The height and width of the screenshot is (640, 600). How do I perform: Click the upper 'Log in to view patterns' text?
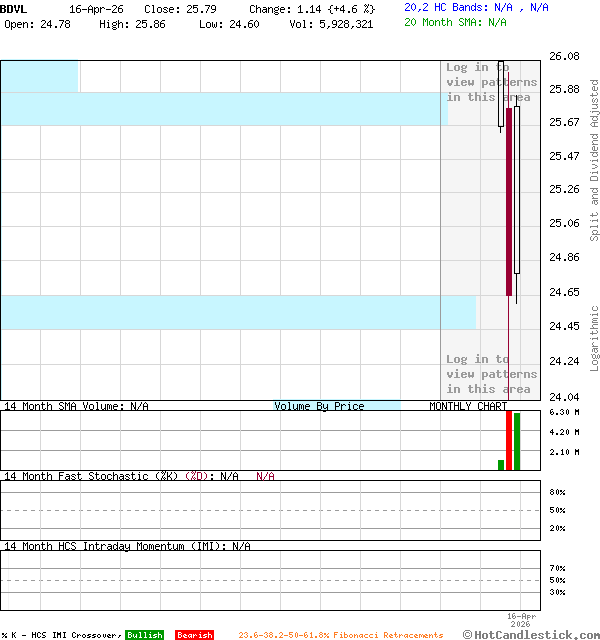(x=491, y=82)
